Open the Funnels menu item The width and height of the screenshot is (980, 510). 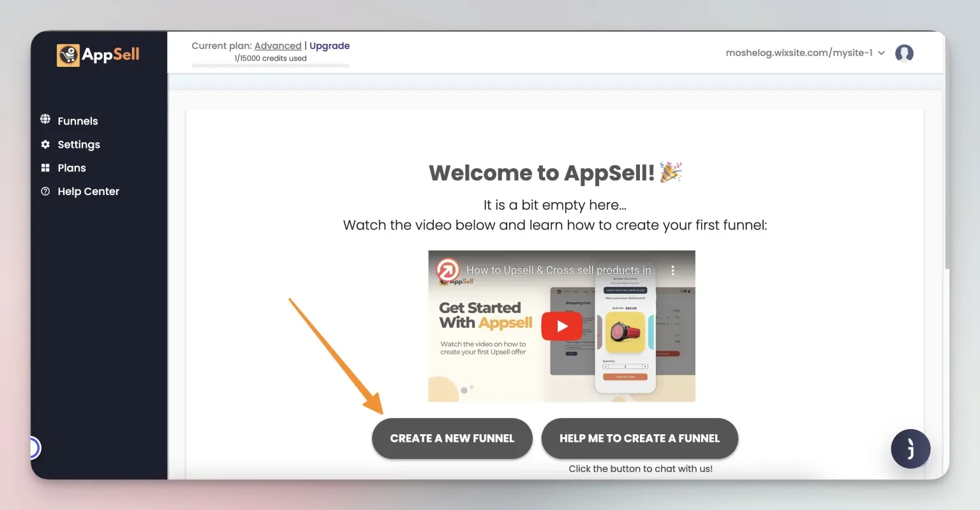pyautogui.click(x=78, y=121)
